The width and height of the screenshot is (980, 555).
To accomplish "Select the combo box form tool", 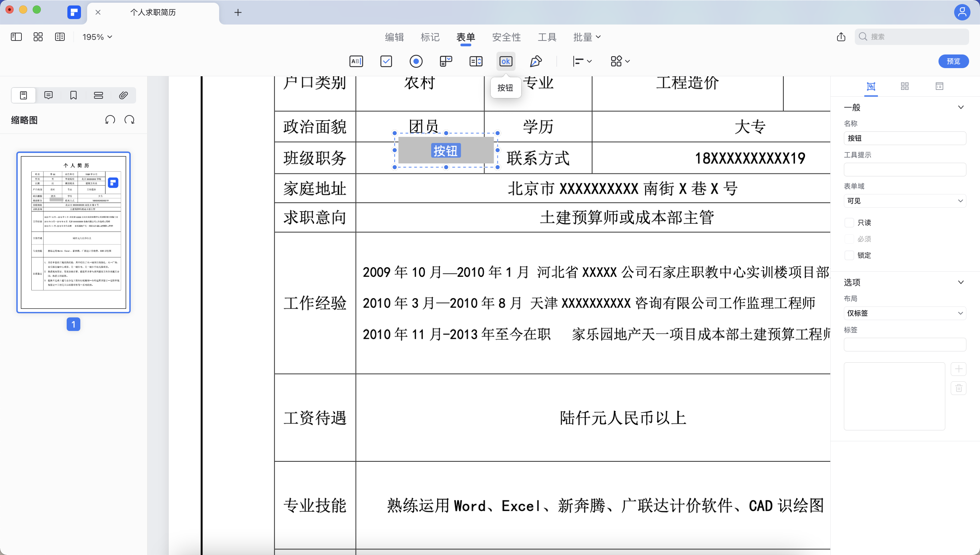I will pos(446,61).
